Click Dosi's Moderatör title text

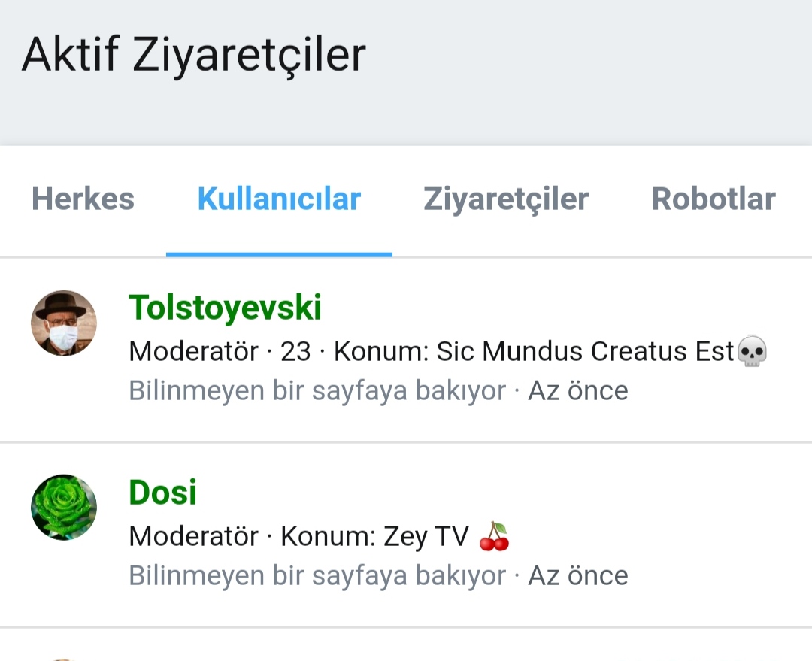[193, 536]
